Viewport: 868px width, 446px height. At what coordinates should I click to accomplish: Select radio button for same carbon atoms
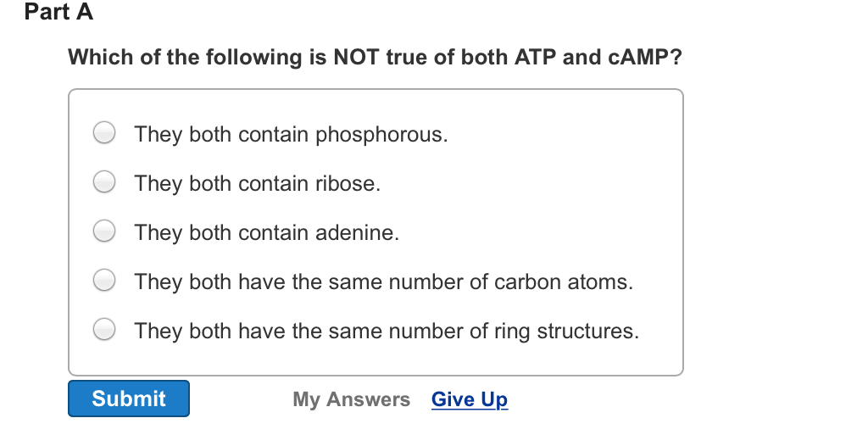[x=104, y=281]
